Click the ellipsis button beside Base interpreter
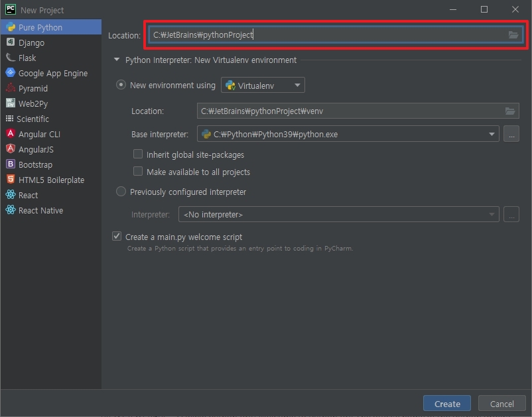 point(511,134)
